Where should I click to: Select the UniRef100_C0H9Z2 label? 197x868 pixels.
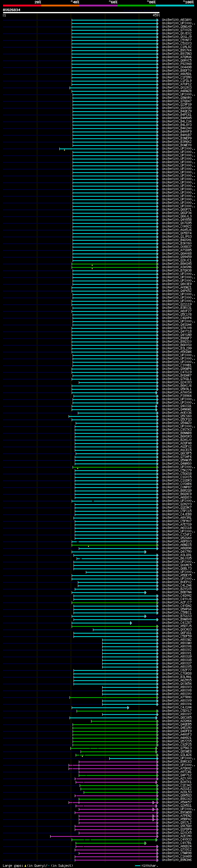pos(177,226)
